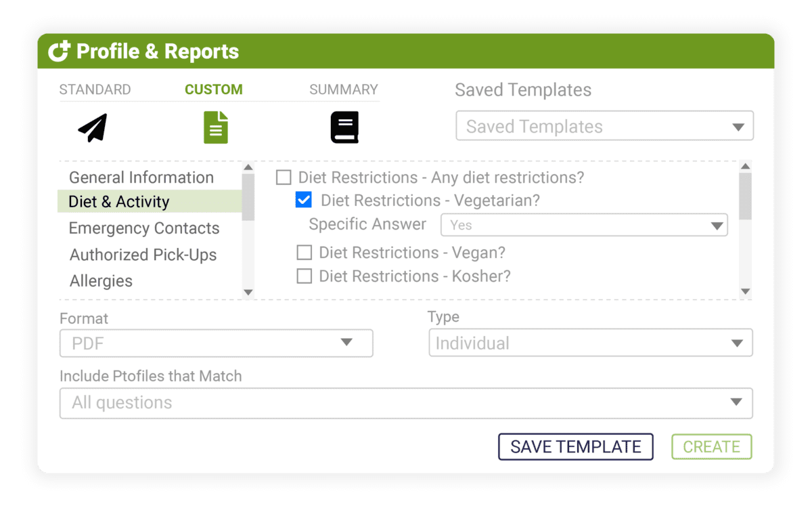Click the CREATE button

[x=711, y=446]
